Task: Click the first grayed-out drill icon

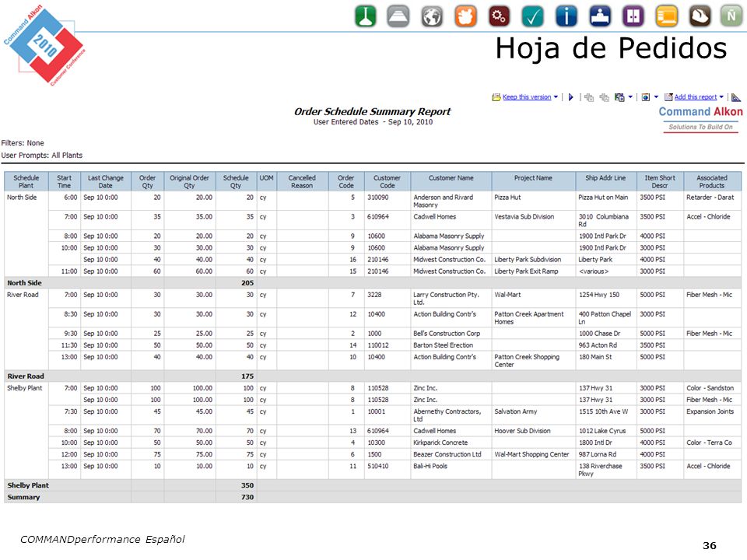Action: [589, 97]
